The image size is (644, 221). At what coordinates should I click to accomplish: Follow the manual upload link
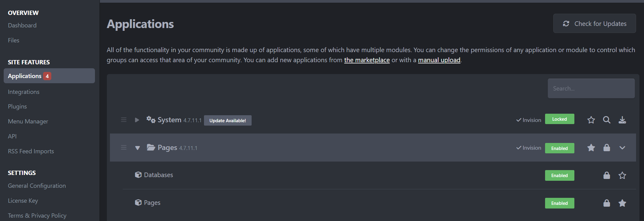pyautogui.click(x=439, y=60)
